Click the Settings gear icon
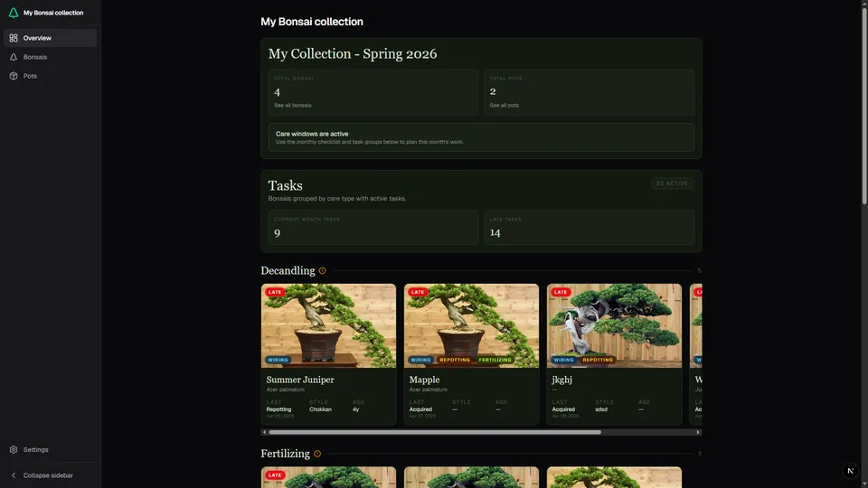Image resolution: width=868 pixels, height=488 pixels. point(14,449)
